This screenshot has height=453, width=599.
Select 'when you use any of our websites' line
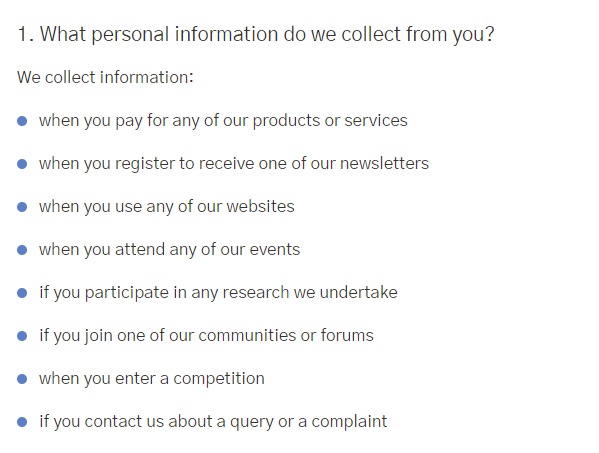[167, 207]
